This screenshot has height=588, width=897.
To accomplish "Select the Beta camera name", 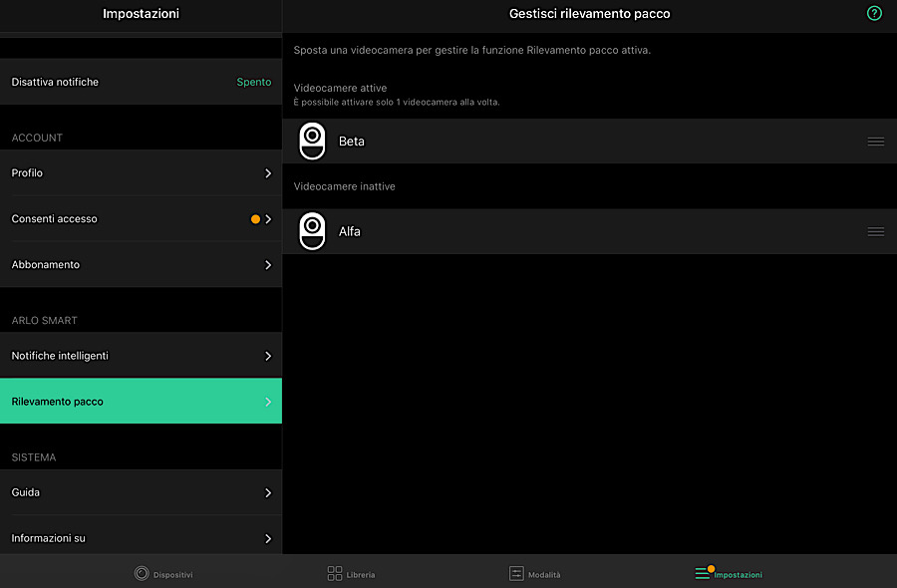I will (351, 142).
